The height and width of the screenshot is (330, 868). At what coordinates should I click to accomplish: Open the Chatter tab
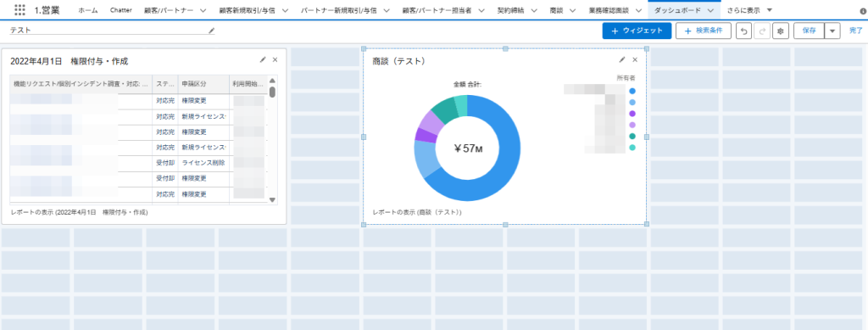point(120,10)
